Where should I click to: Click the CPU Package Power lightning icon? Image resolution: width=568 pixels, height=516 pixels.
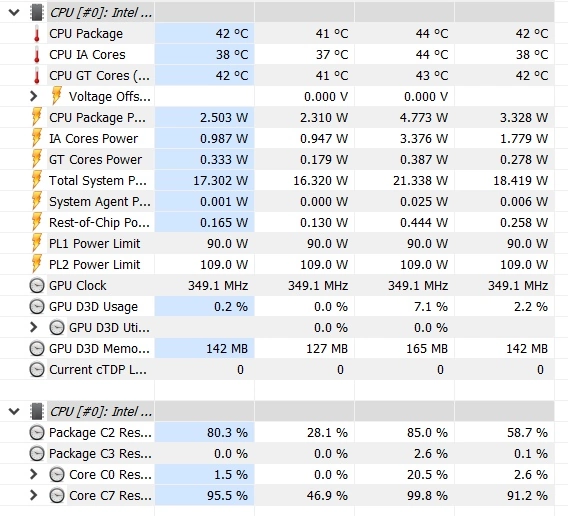(37, 117)
